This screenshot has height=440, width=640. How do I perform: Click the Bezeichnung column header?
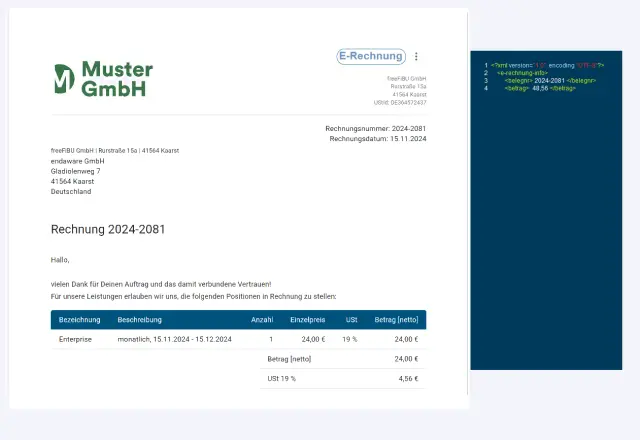80,320
